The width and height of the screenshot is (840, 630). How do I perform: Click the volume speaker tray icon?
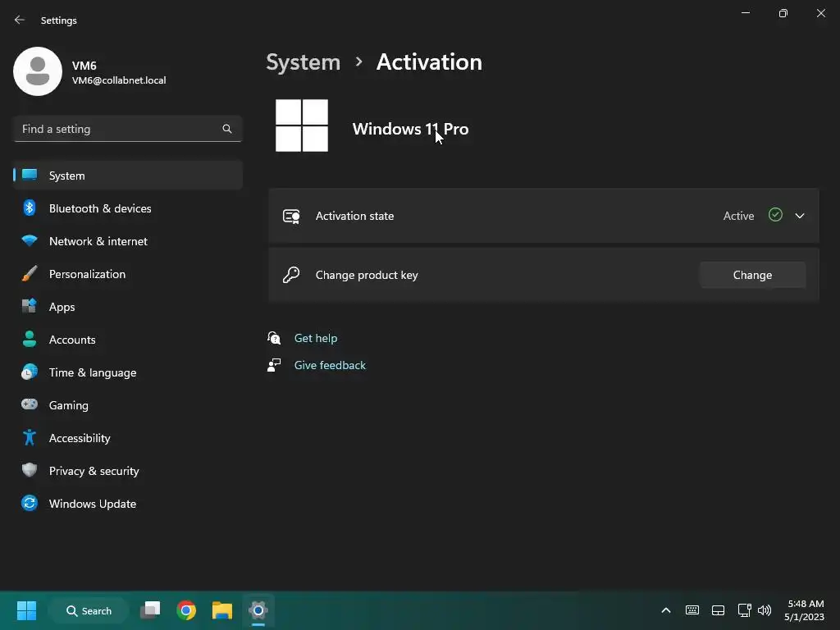[765, 610]
